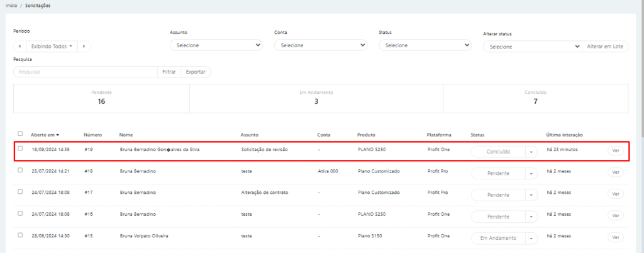Open status caret for request #15

pos(531,238)
